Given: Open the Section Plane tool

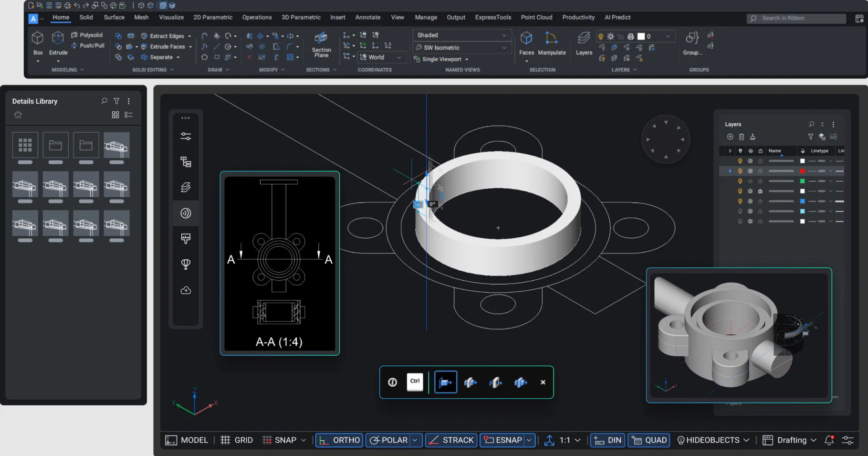Looking at the screenshot, I should coord(321,44).
